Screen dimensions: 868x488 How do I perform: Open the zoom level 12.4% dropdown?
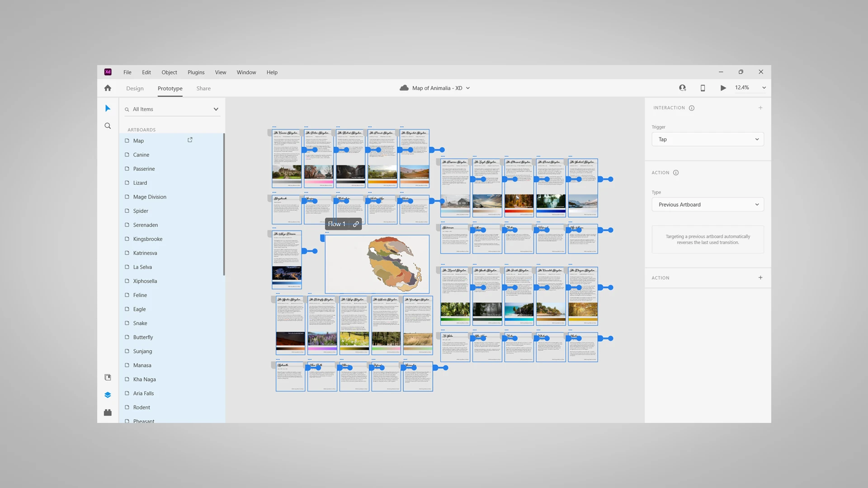[x=764, y=88]
